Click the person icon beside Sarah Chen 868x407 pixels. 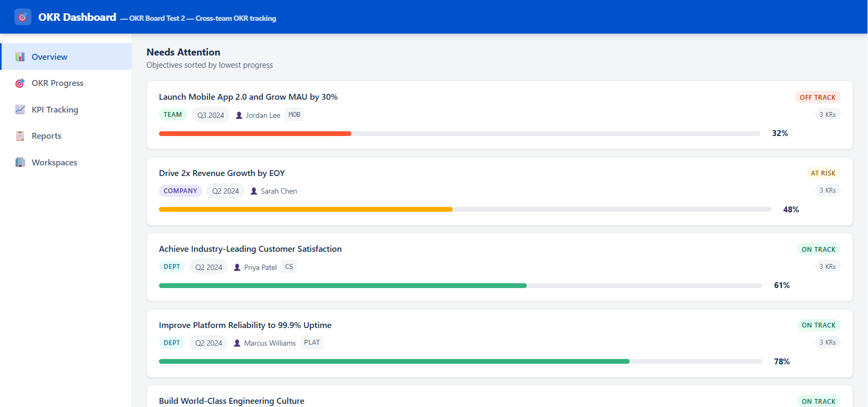coord(254,191)
